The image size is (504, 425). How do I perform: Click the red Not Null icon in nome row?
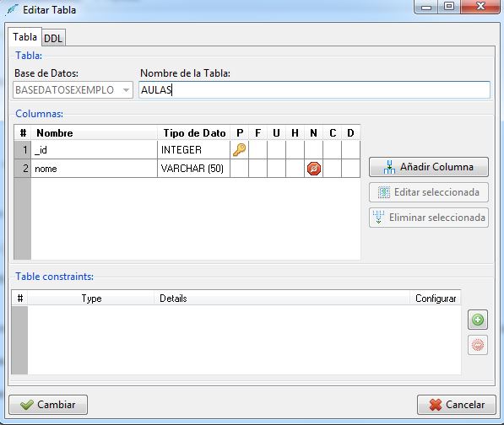[314, 169]
